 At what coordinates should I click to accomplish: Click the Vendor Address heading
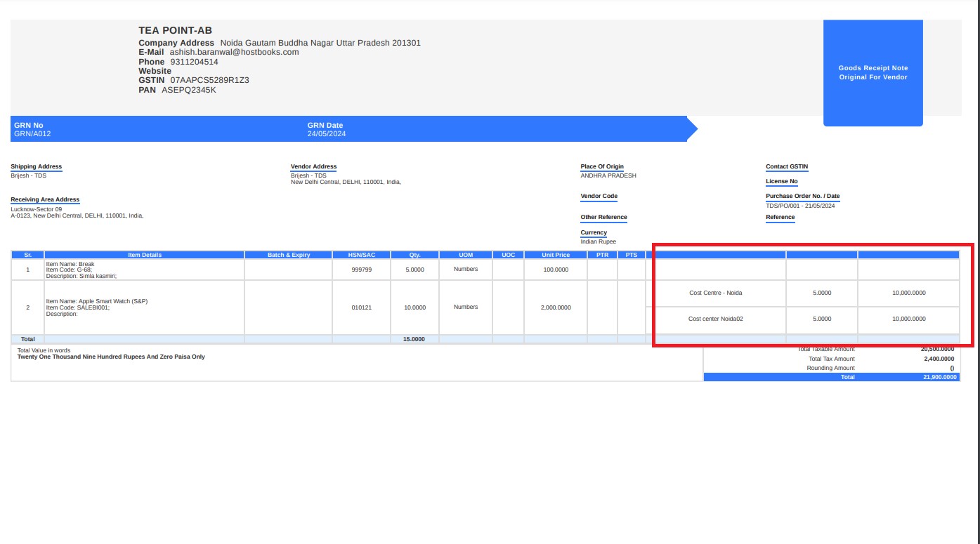click(x=313, y=166)
